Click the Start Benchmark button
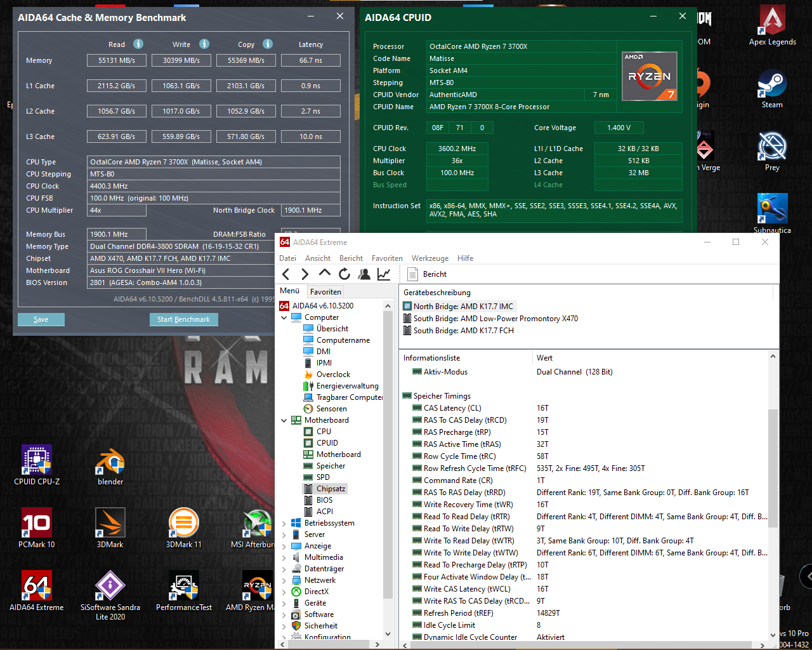The image size is (812, 650). (x=184, y=319)
